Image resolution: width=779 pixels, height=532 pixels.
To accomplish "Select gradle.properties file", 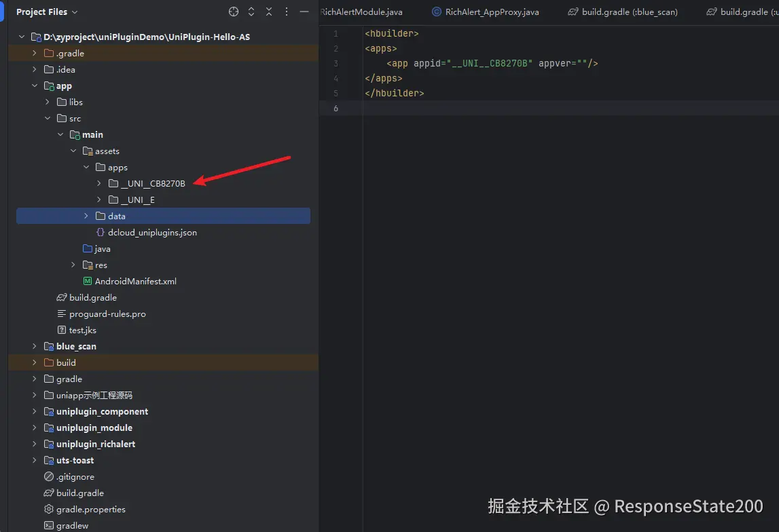I will click(91, 509).
